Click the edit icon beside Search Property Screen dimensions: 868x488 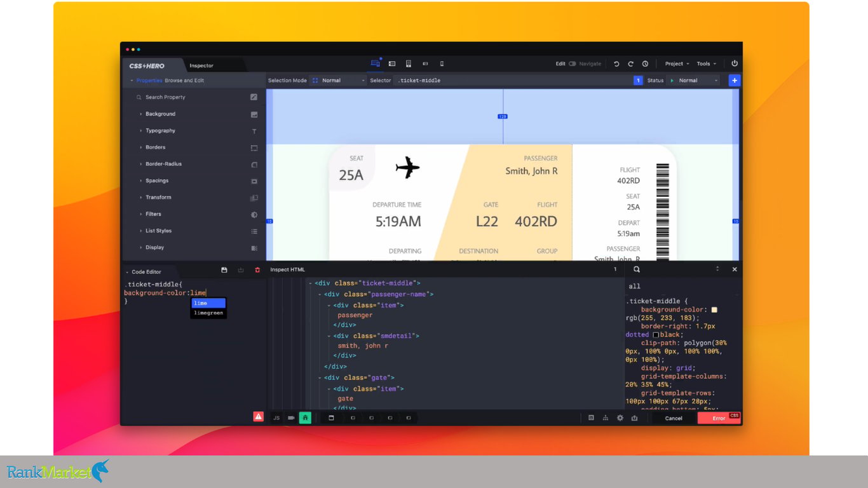(x=254, y=97)
